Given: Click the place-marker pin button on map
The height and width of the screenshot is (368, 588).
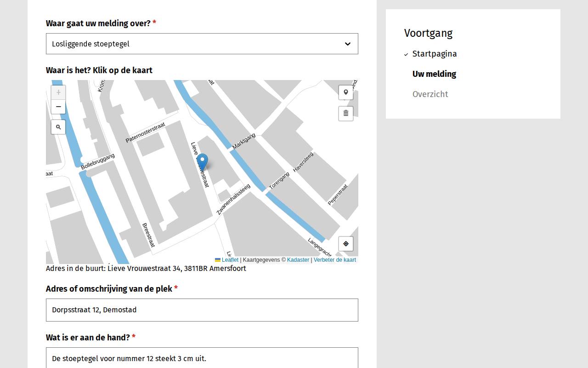Looking at the screenshot, I should (x=346, y=92).
